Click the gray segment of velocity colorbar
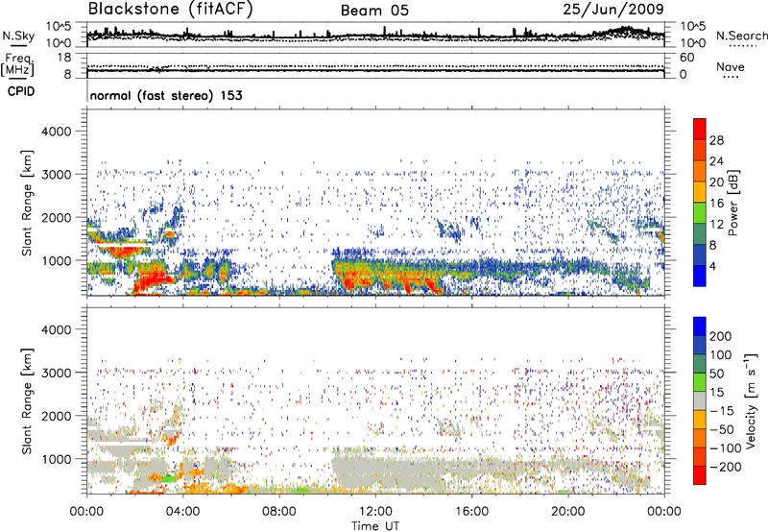 click(x=700, y=400)
